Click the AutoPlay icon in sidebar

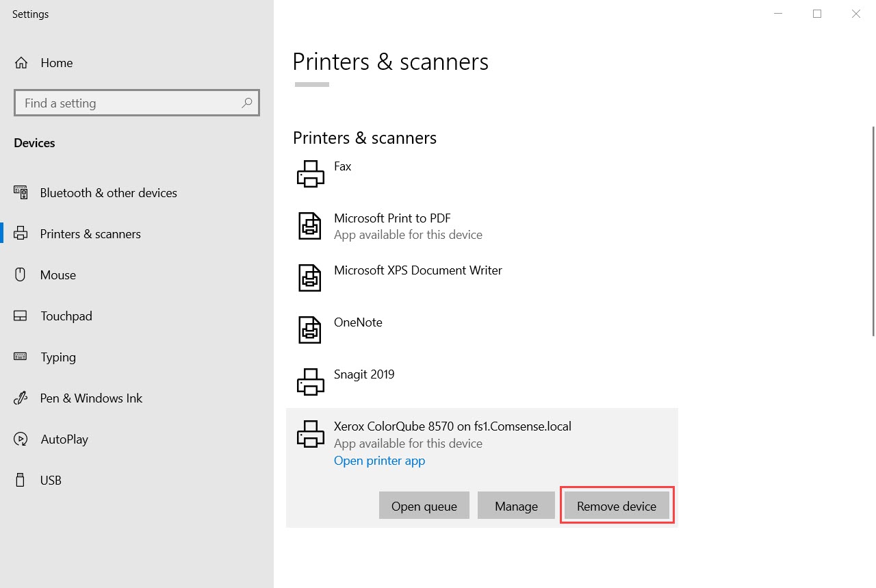21,439
